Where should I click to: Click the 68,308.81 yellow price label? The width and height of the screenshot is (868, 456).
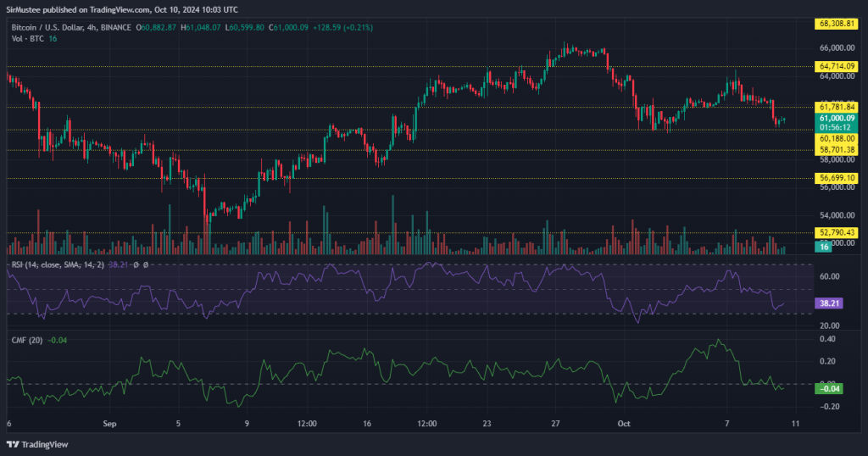838,25
